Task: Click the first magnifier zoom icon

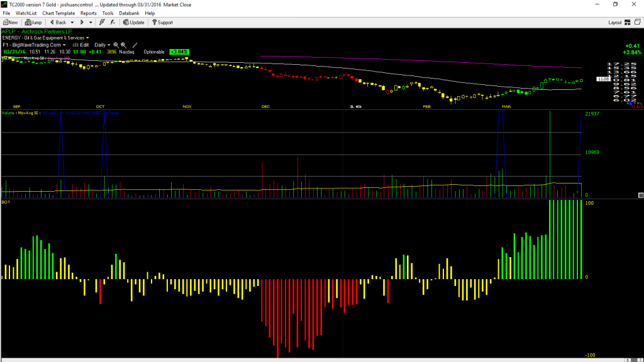Action: click(116, 45)
